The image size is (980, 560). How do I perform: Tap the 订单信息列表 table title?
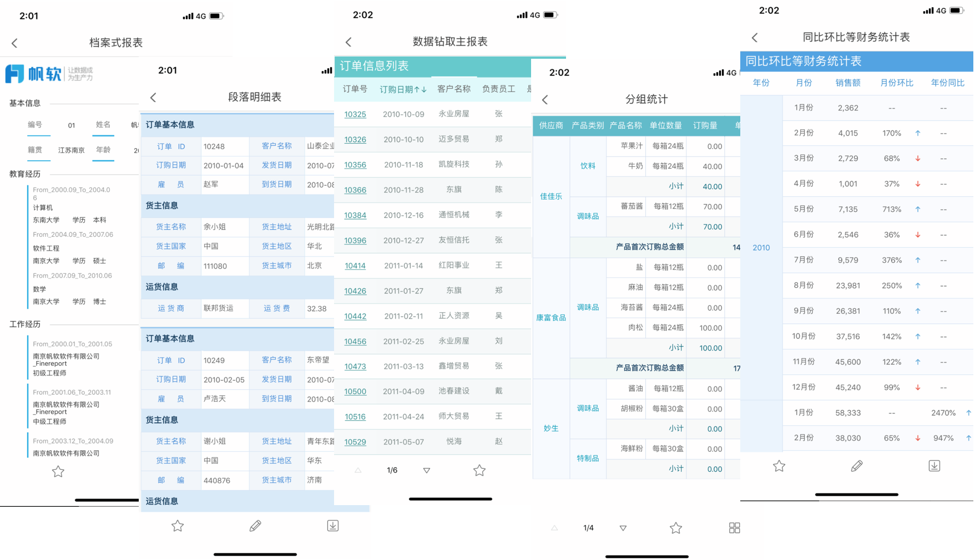pos(374,66)
